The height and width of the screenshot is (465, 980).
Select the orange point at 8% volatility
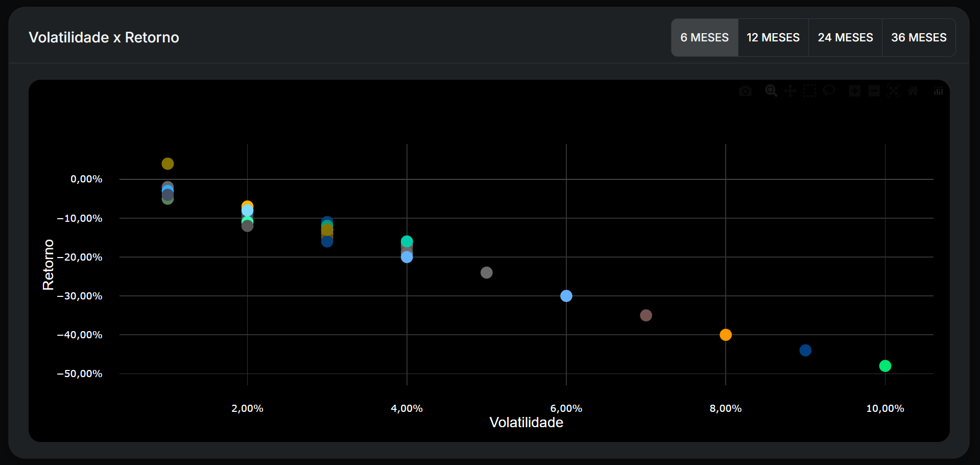click(x=726, y=335)
